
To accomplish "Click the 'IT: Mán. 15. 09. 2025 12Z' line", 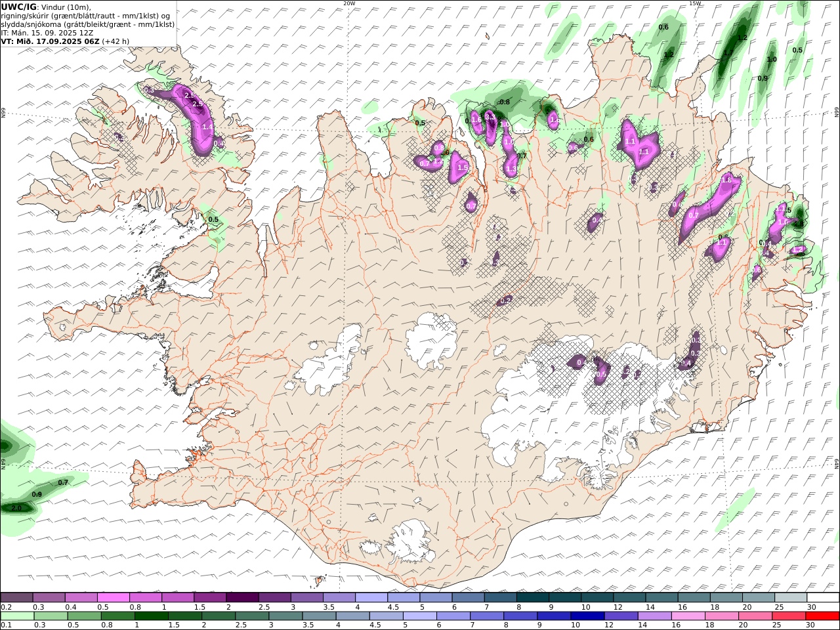I will tap(46, 32).
